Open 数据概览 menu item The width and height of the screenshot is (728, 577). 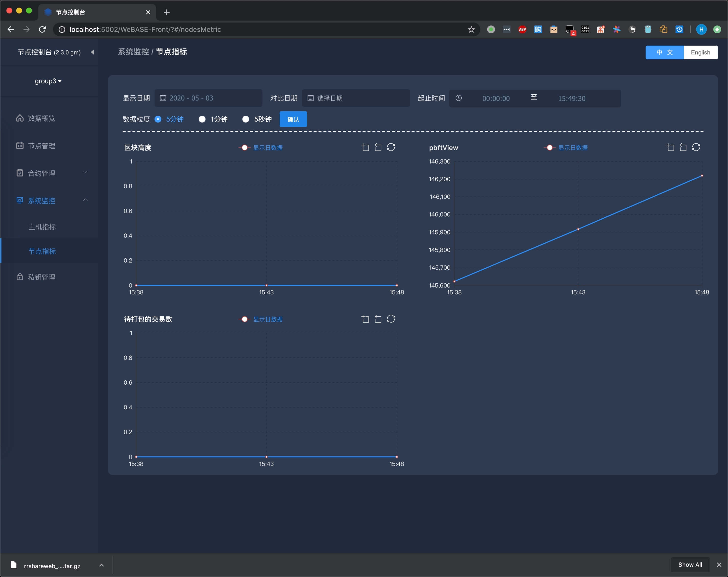point(50,118)
